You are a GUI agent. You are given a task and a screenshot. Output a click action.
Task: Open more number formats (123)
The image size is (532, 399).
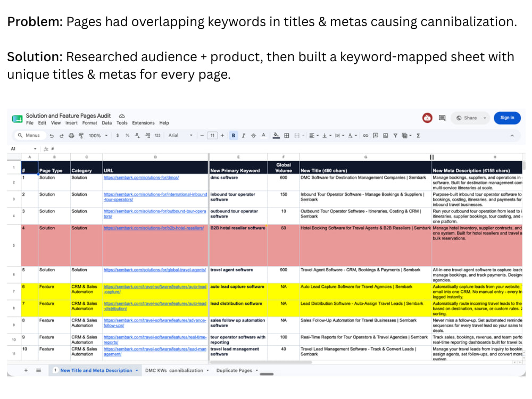[x=157, y=135]
